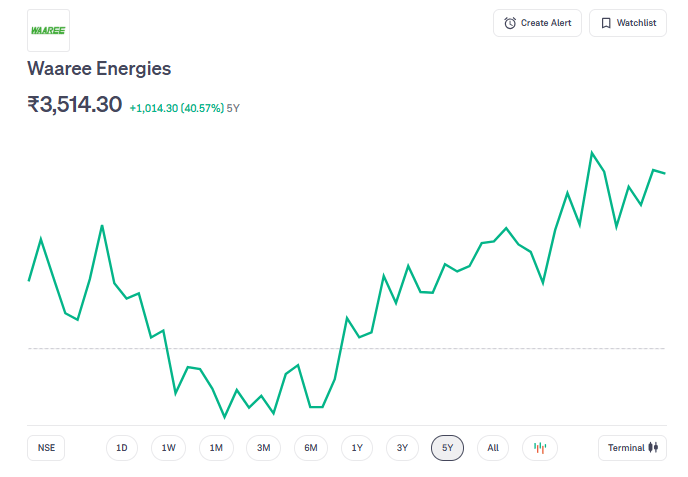
Task: Switch to candlestick chart view
Action: tap(540, 448)
